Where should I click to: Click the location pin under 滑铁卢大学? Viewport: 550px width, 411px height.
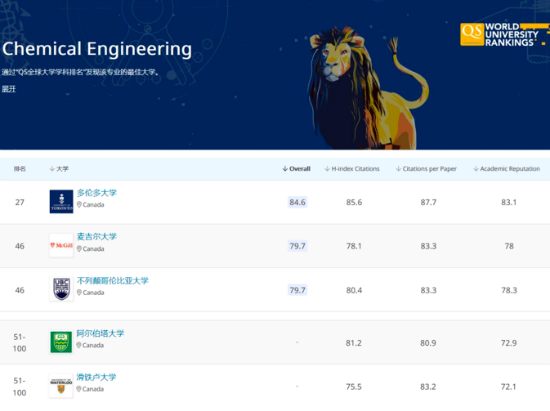click(79, 389)
